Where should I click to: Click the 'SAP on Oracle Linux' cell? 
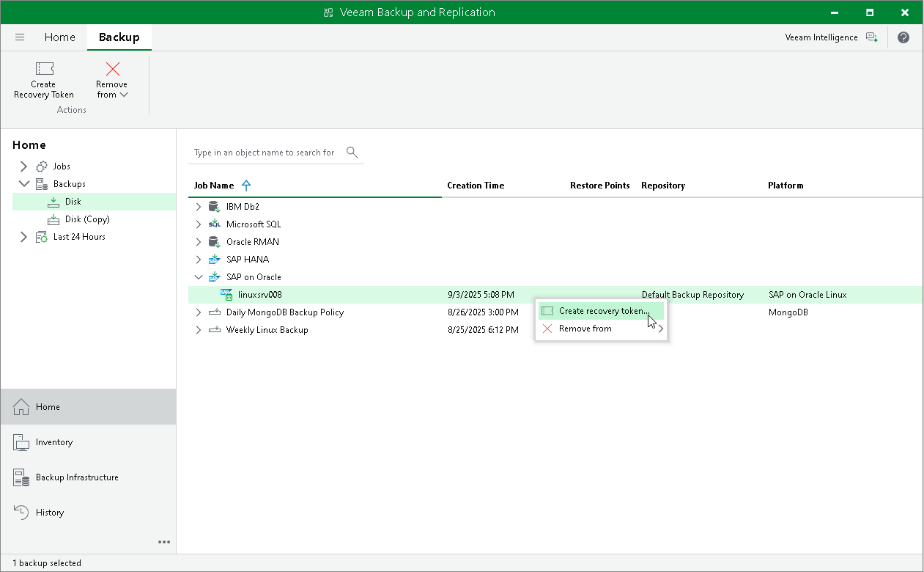pos(807,295)
